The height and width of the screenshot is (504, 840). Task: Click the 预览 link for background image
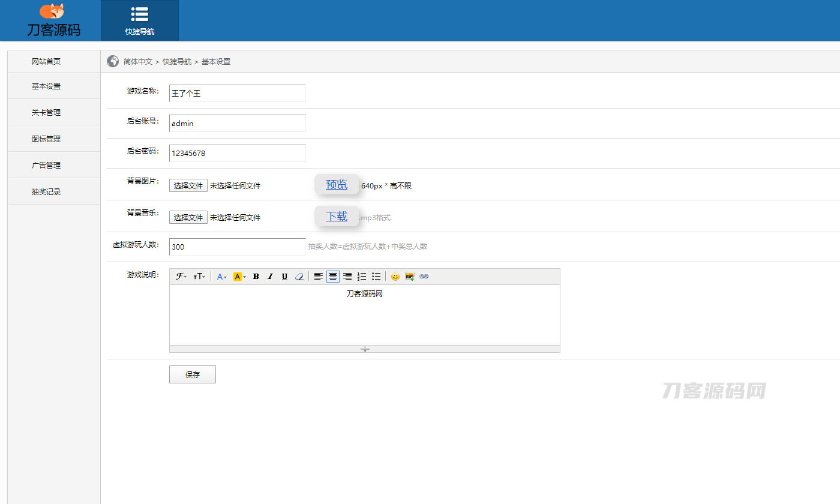[337, 185]
